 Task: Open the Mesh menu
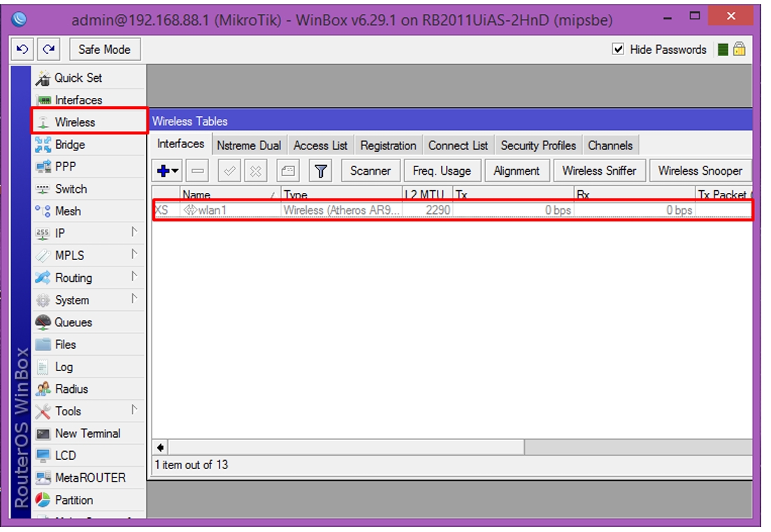89,211
